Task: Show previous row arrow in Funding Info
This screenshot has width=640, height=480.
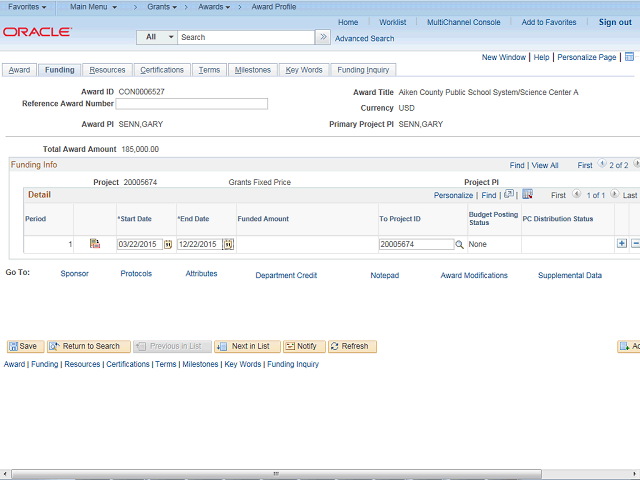Action: click(602, 164)
